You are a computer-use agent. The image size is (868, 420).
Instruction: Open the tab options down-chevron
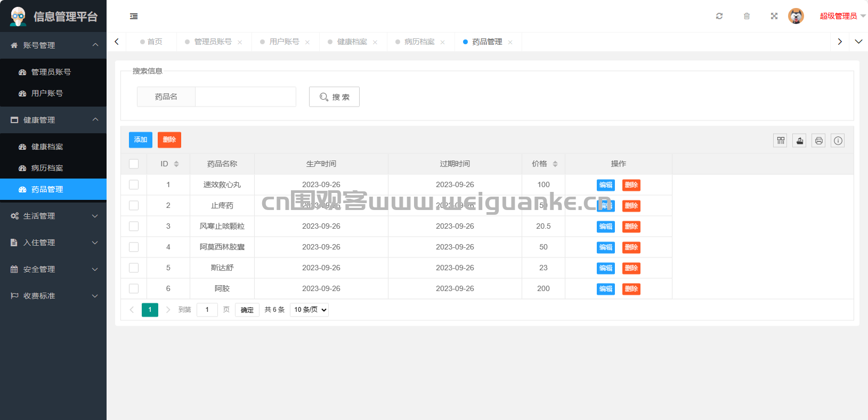tap(858, 42)
